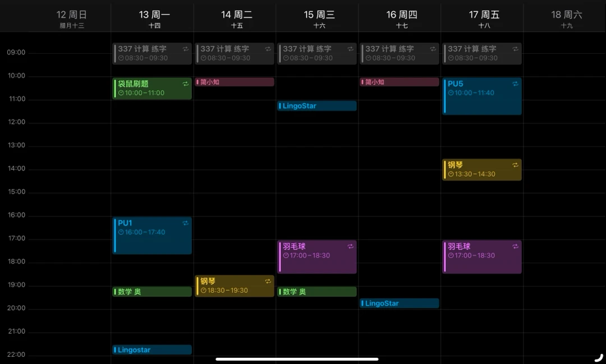The image size is (606, 364).
Task: Click repeat icon on PU5 event
Action: pyautogui.click(x=515, y=84)
